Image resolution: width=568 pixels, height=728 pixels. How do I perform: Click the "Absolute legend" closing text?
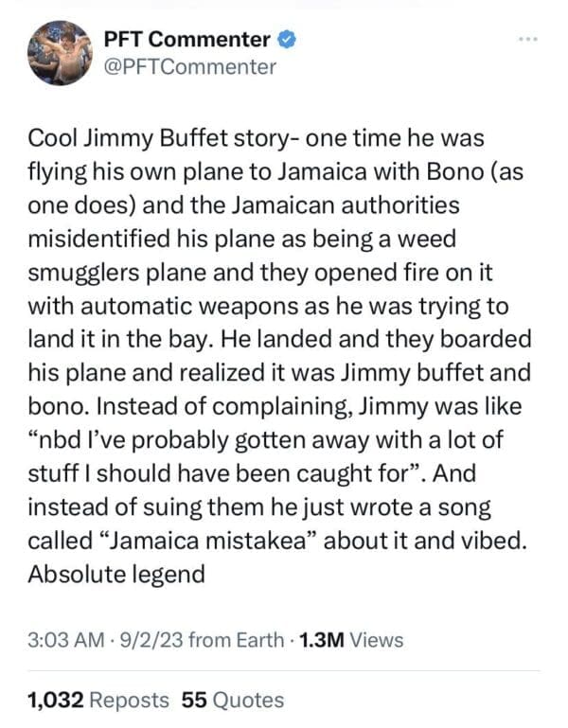coord(117,574)
